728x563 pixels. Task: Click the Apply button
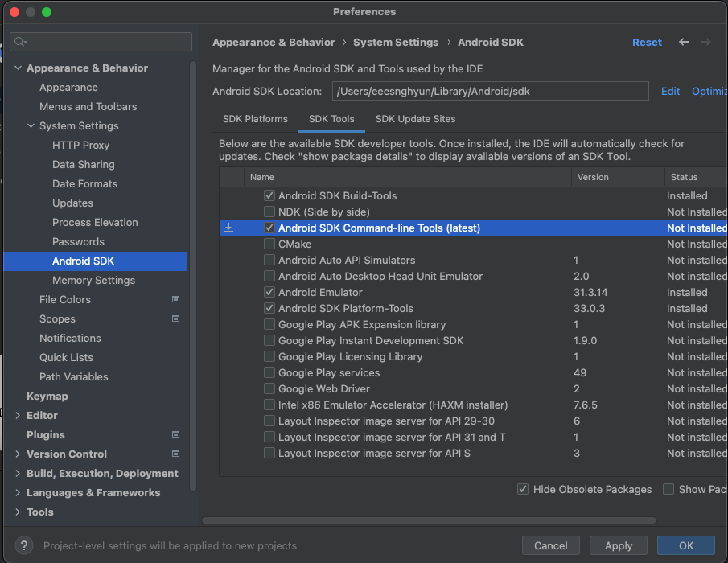coord(619,545)
